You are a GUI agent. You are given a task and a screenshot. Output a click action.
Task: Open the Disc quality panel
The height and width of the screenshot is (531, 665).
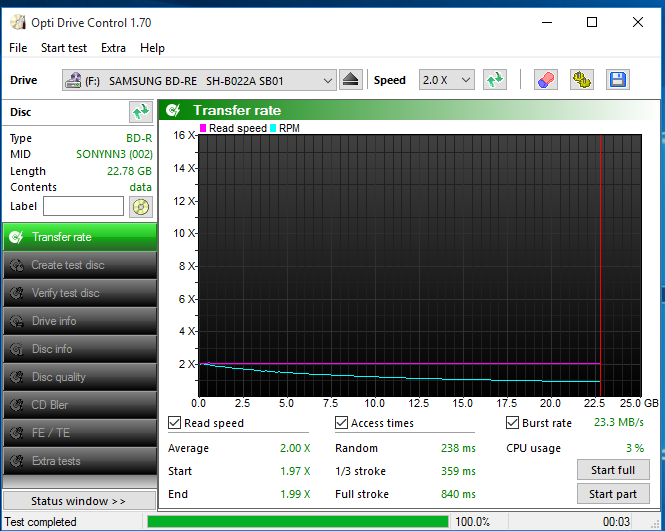pos(80,377)
